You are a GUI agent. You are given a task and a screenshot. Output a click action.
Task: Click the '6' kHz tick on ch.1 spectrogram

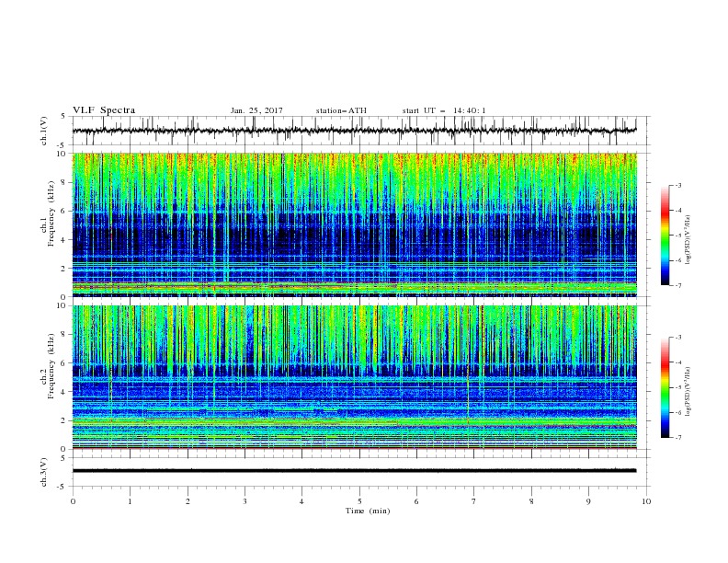(x=63, y=211)
